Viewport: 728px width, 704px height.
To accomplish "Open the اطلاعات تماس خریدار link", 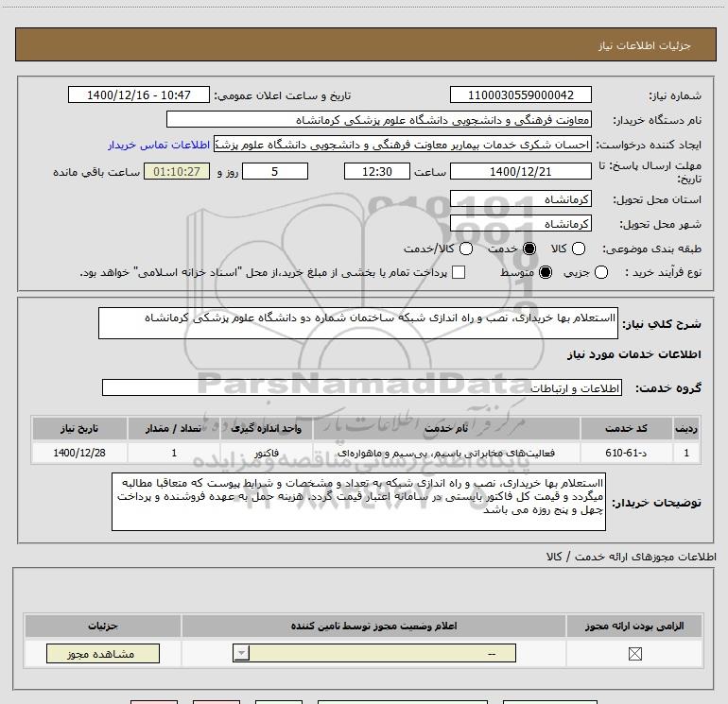I will tap(159, 145).
